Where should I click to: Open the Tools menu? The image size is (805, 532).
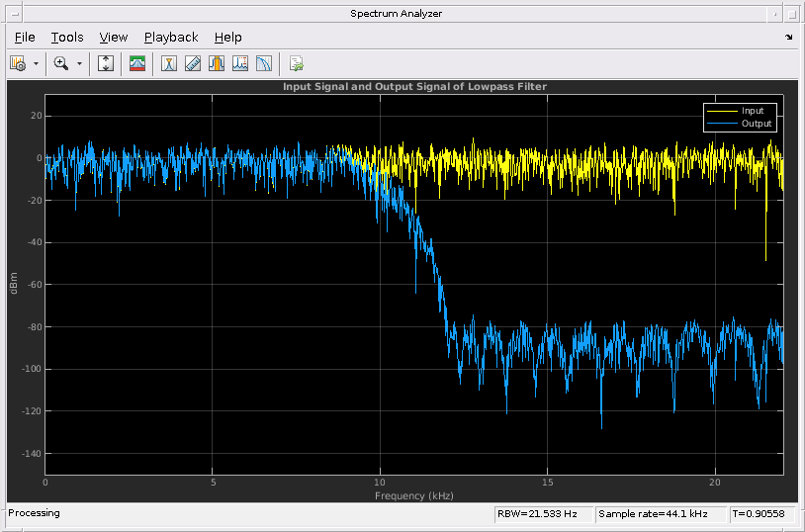click(x=67, y=37)
